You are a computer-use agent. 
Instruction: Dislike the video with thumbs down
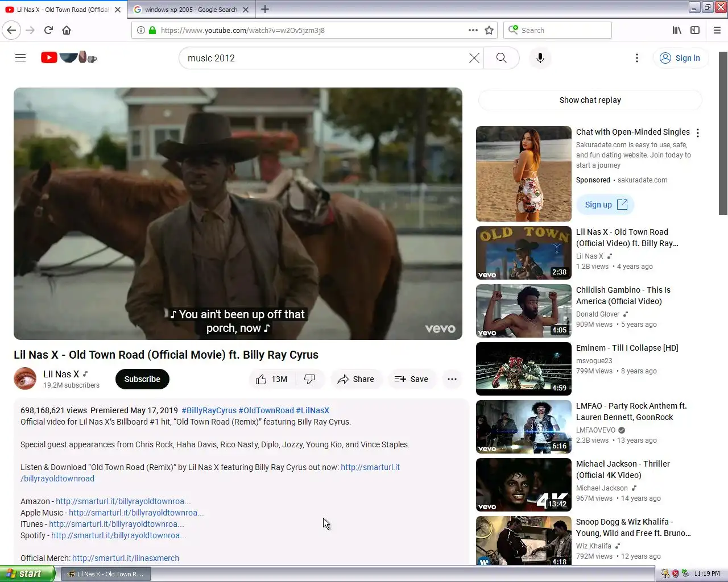coord(310,379)
